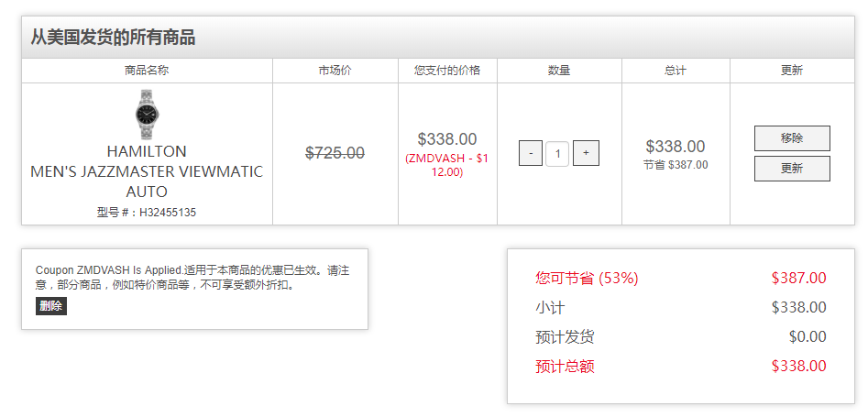The height and width of the screenshot is (417, 868).
Task: Click the Coupon ZMDVASH Is Applied message
Action: (192, 278)
